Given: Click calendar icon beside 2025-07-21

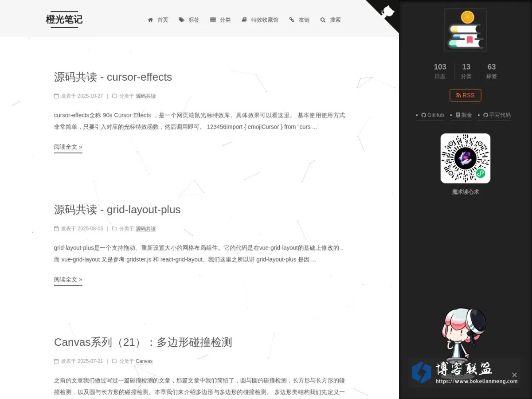Looking at the screenshot, I should [56, 361].
